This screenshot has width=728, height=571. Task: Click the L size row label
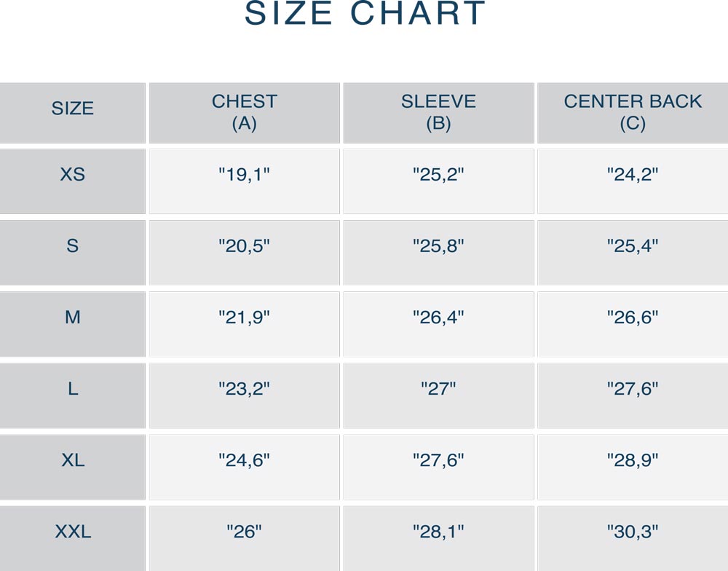tap(72, 388)
